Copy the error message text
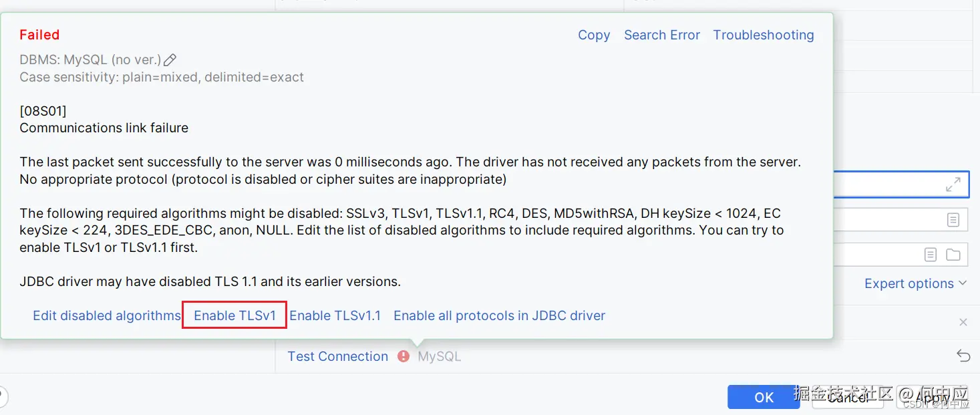 [594, 35]
